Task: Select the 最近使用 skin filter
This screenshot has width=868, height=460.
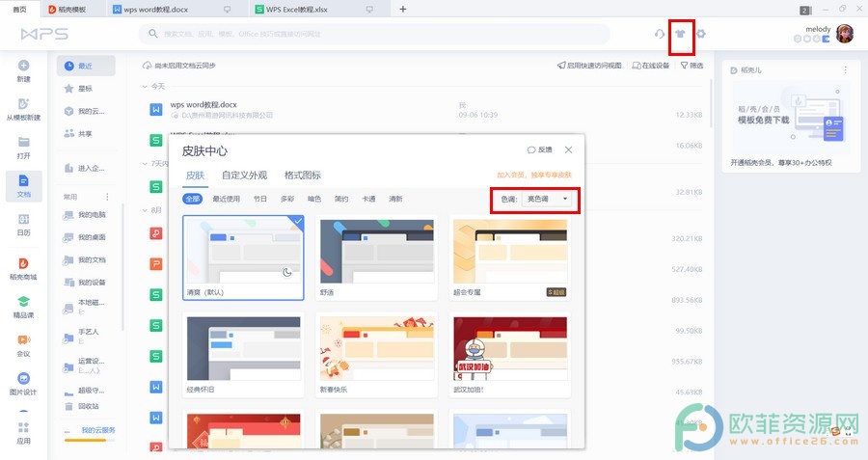Action: (x=226, y=199)
